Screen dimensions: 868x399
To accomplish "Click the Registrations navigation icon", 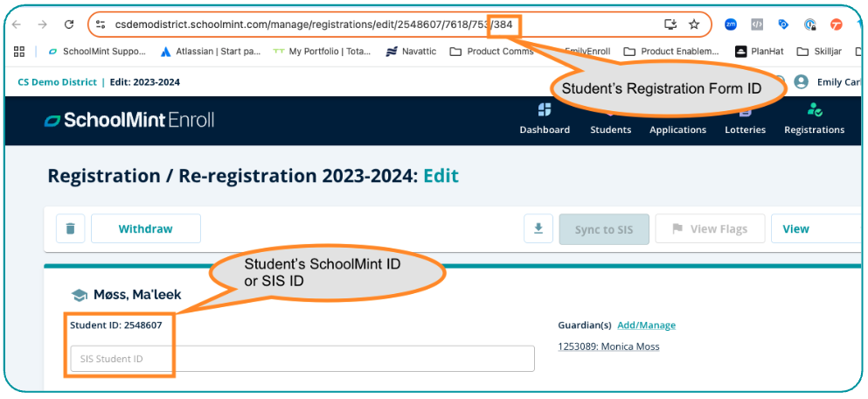I will [814, 111].
